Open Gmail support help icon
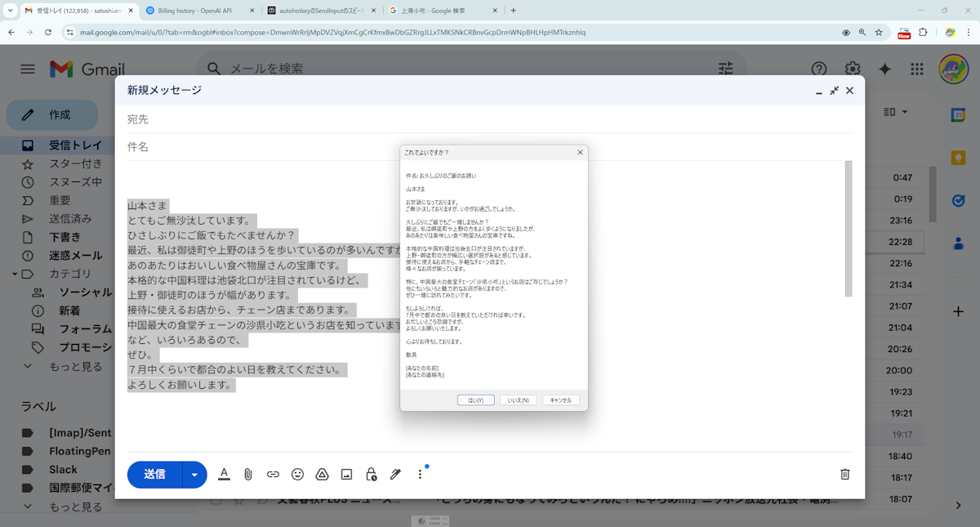This screenshot has width=980, height=527. click(819, 69)
